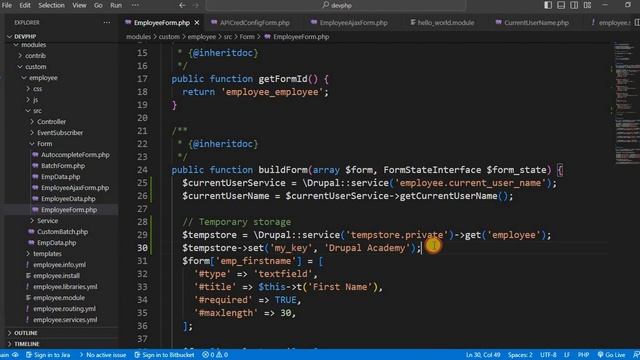The image size is (640, 360).
Task: Show more menu items via ellipsis
Action: [x=135, y=5]
